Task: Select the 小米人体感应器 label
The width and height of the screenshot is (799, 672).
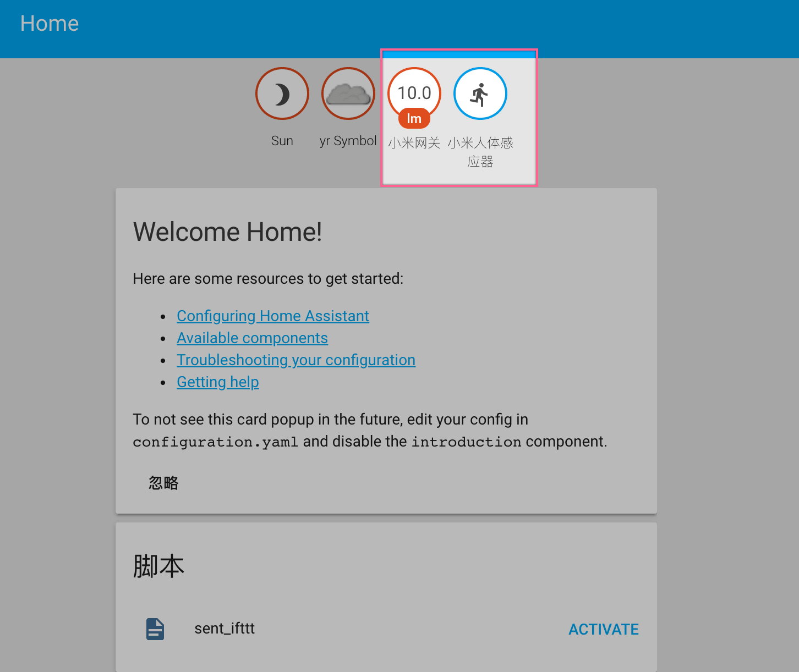Action: [480, 152]
